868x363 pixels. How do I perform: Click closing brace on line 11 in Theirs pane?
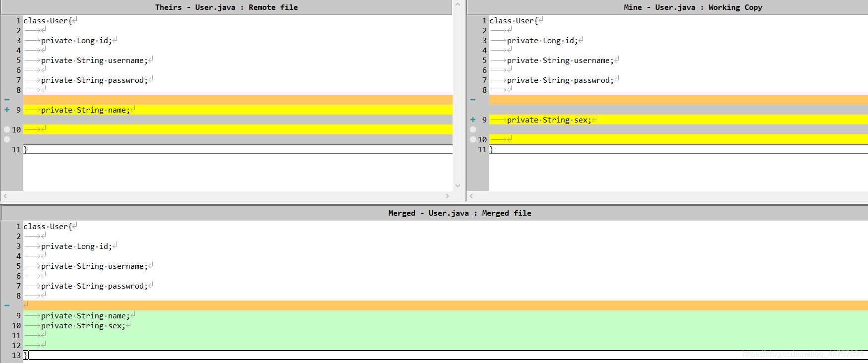25,149
